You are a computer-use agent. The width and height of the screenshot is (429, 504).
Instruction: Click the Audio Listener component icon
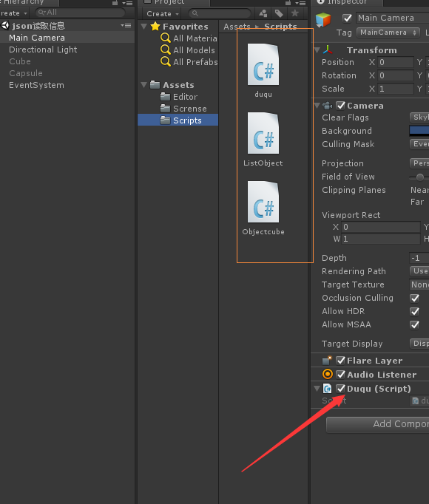[x=328, y=374]
